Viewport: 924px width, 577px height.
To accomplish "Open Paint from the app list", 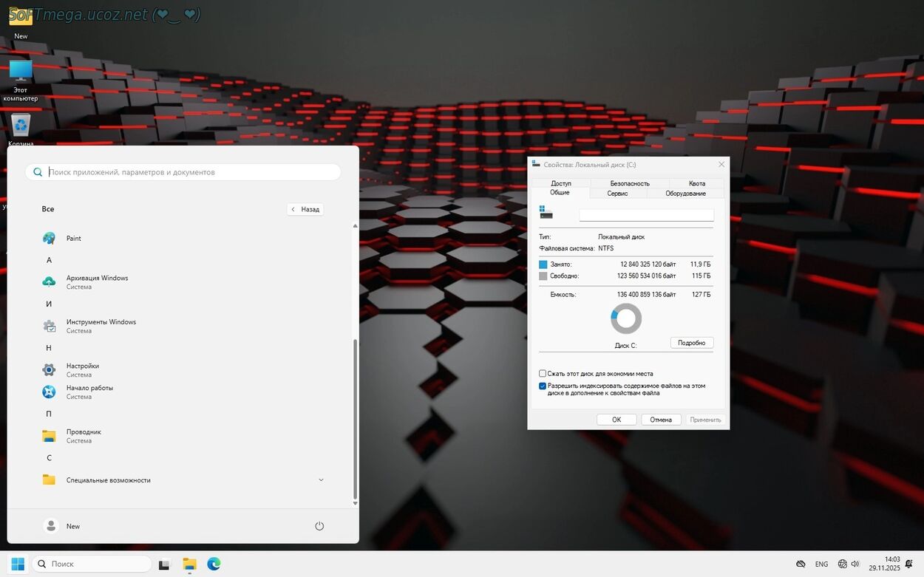I will (73, 239).
